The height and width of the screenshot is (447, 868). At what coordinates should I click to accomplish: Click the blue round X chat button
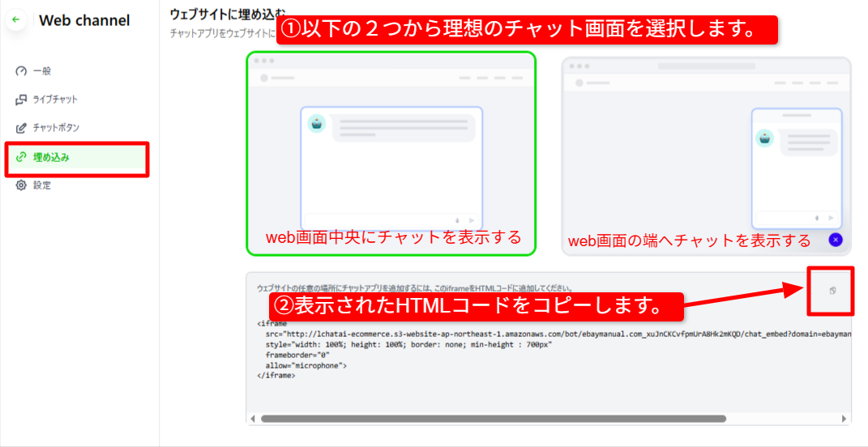[x=836, y=240]
